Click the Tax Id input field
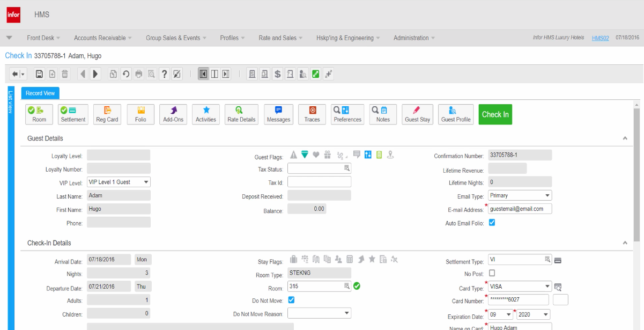The height and width of the screenshot is (330, 644). coord(319,182)
